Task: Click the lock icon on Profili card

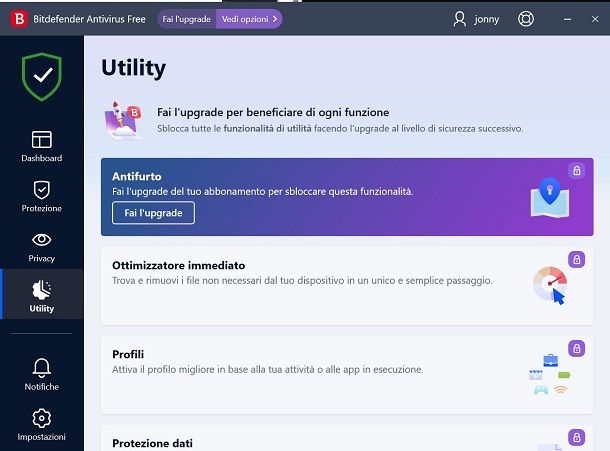Action: (577, 348)
